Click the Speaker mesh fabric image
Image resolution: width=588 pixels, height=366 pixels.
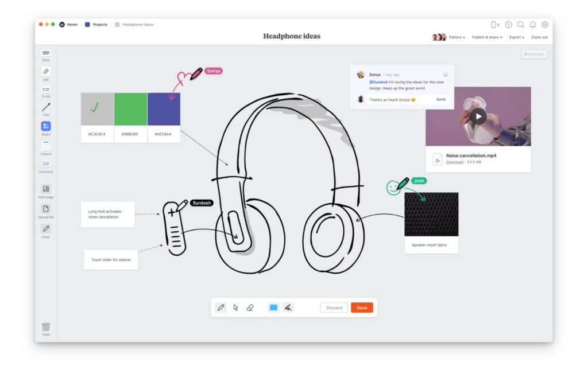tap(431, 215)
